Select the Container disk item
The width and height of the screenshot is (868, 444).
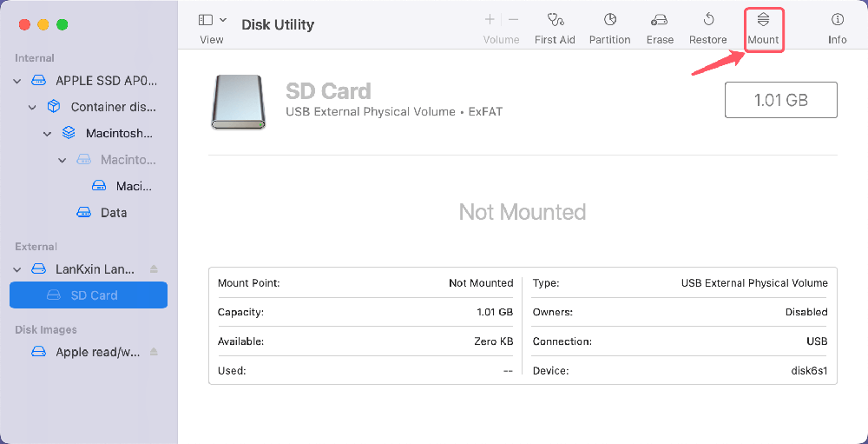coord(89,107)
